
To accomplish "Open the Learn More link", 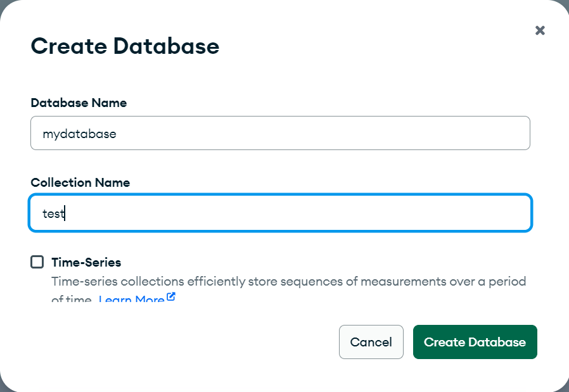I will [x=131, y=299].
